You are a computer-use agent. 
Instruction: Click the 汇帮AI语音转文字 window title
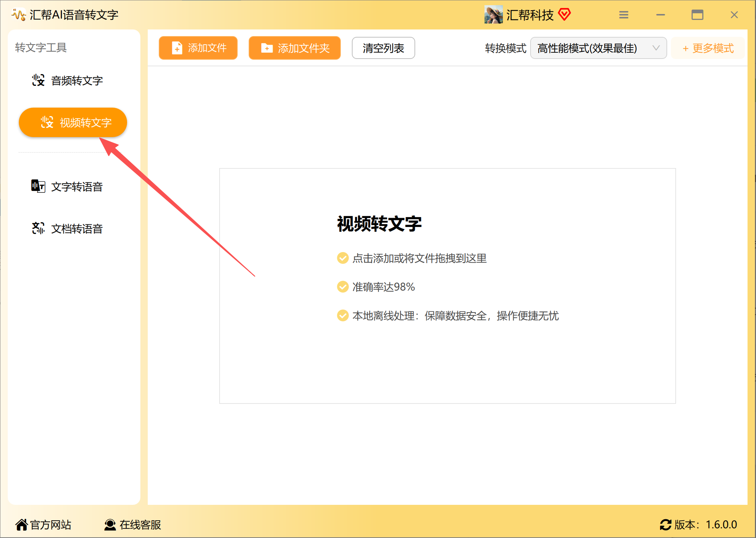pyautogui.click(x=74, y=15)
